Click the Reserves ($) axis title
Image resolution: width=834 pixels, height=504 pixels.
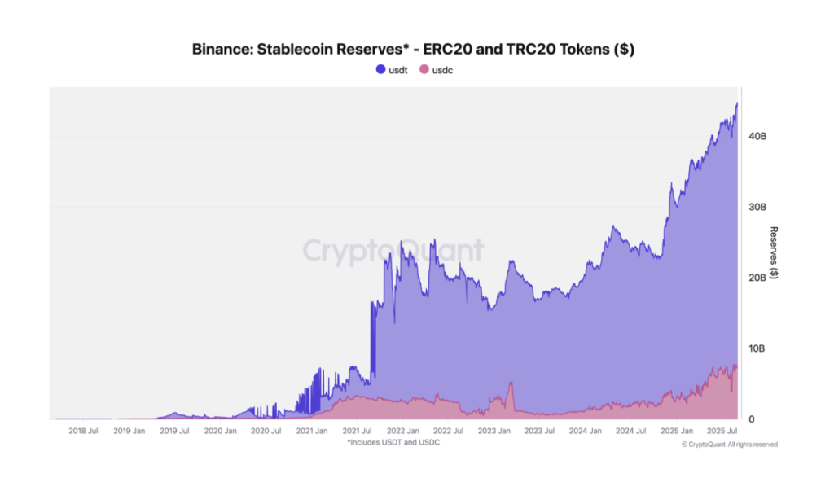click(x=774, y=252)
